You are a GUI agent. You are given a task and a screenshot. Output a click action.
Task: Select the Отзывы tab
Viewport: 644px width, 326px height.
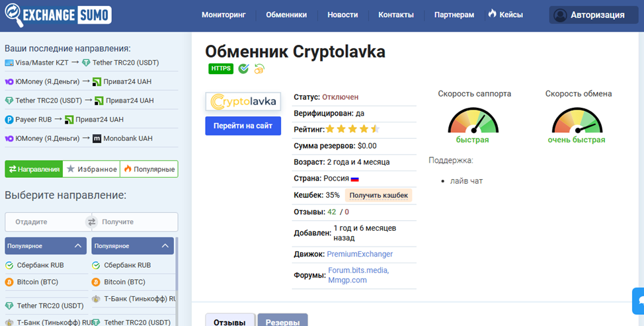pos(230,320)
